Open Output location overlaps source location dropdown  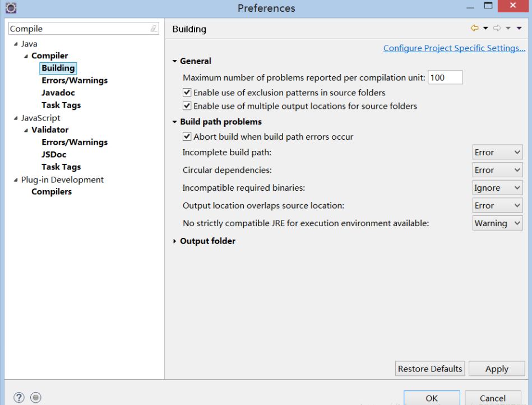[497, 205]
